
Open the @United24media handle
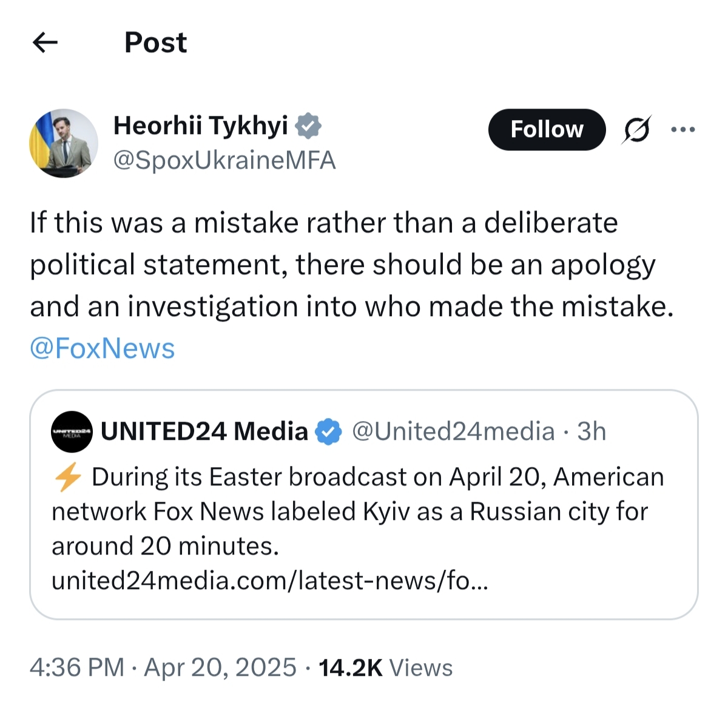(x=453, y=431)
